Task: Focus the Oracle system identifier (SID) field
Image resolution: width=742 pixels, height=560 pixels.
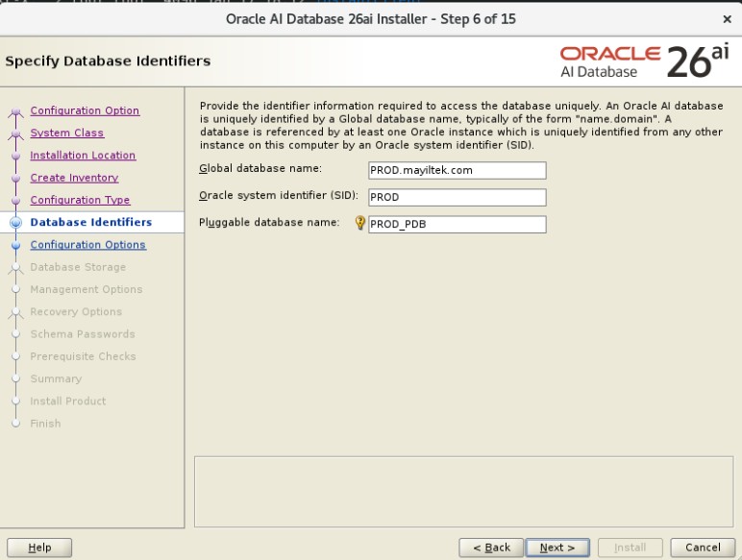Action: 458,197
